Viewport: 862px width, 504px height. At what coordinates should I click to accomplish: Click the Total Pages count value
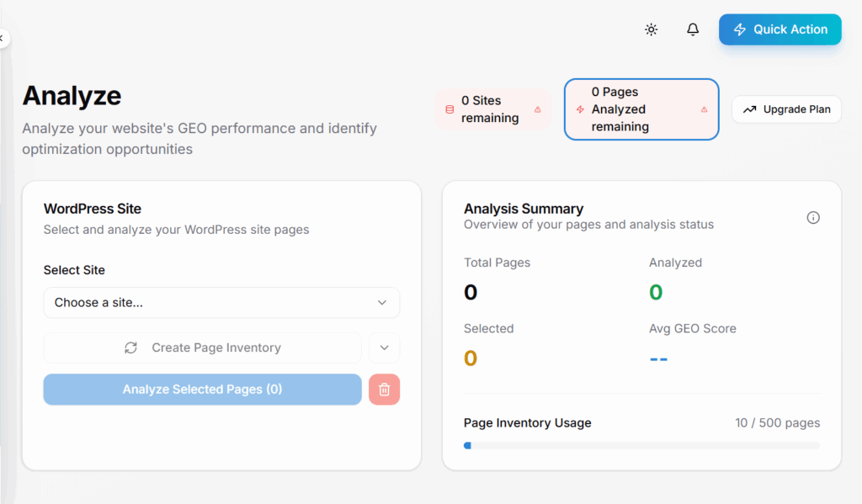pyautogui.click(x=471, y=293)
